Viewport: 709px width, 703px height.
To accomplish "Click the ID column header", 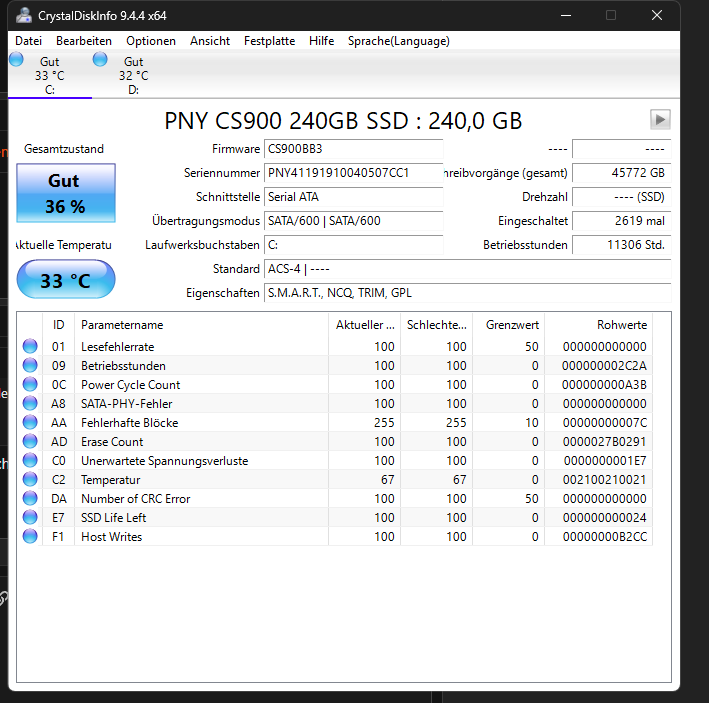I will click(58, 325).
